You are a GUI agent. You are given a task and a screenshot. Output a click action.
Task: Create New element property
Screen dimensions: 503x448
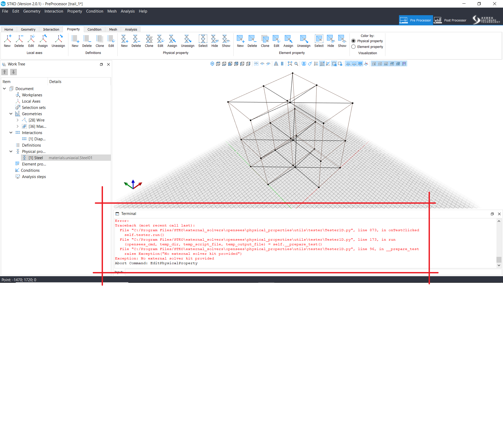pos(240,41)
